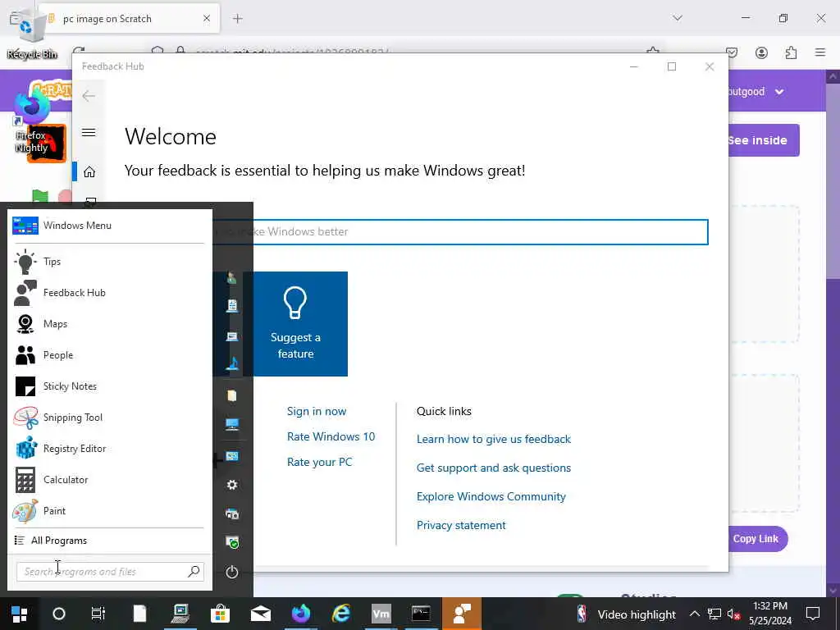Click the Feedback Hub back arrow
The width and height of the screenshot is (840, 630).
pos(89,96)
